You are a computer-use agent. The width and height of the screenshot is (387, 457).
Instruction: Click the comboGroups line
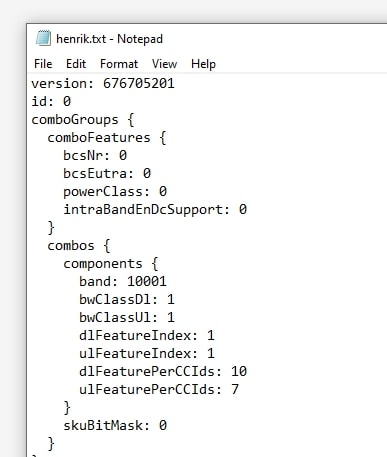(x=83, y=120)
